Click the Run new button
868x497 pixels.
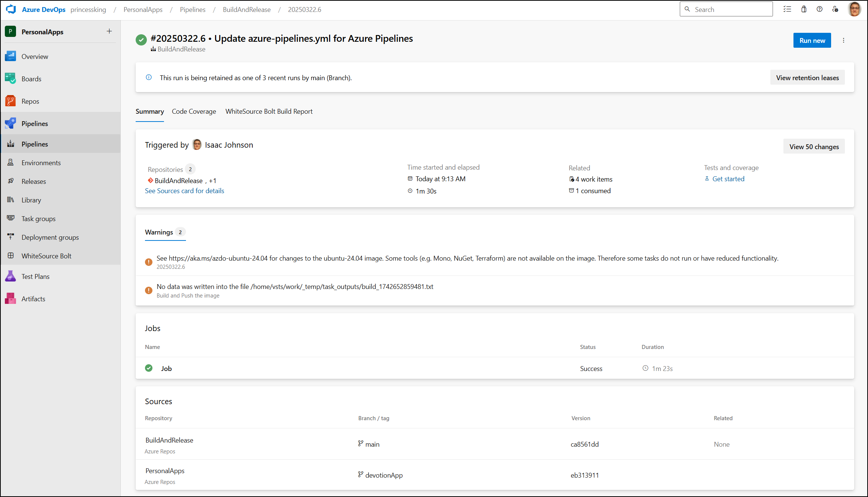click(812, 40)
